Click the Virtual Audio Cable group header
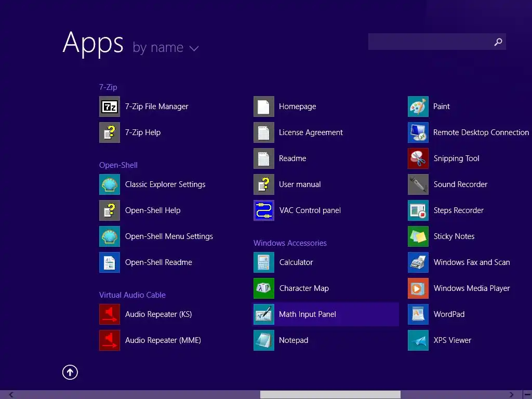The height and width of the screenshot is (399, 532). (x=132, y=295)
